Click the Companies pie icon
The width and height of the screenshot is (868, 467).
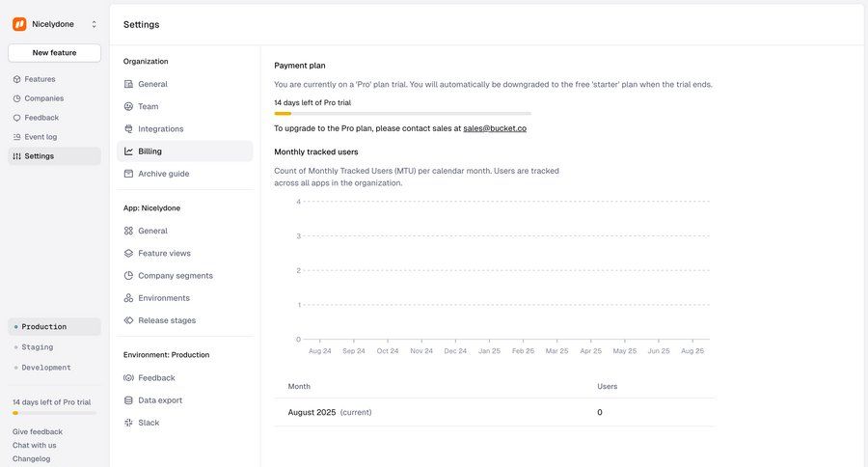(16, 98)
